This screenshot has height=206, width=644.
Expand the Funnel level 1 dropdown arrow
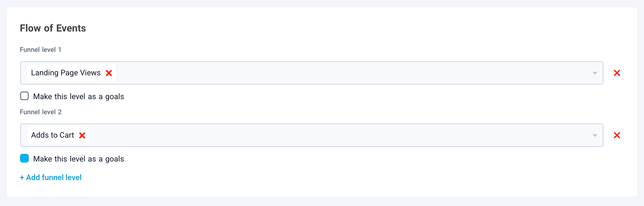click(x=595, y=73)
